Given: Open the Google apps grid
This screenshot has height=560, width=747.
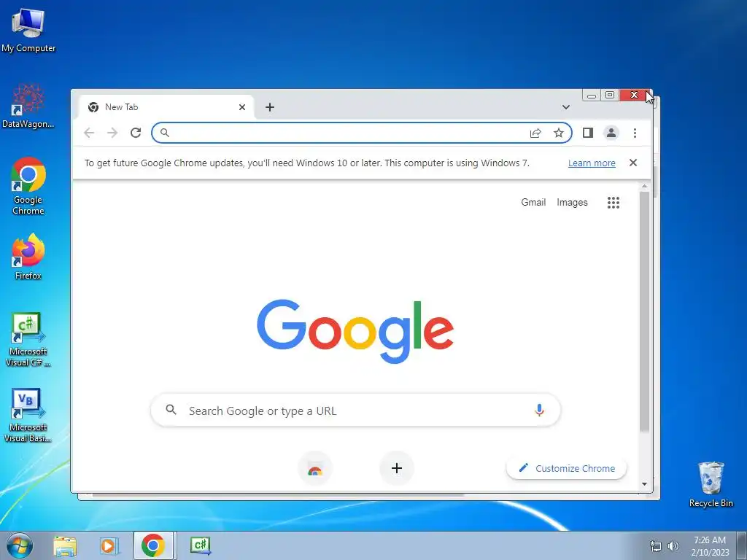Looking at the screenshot, I should [614, 203].
